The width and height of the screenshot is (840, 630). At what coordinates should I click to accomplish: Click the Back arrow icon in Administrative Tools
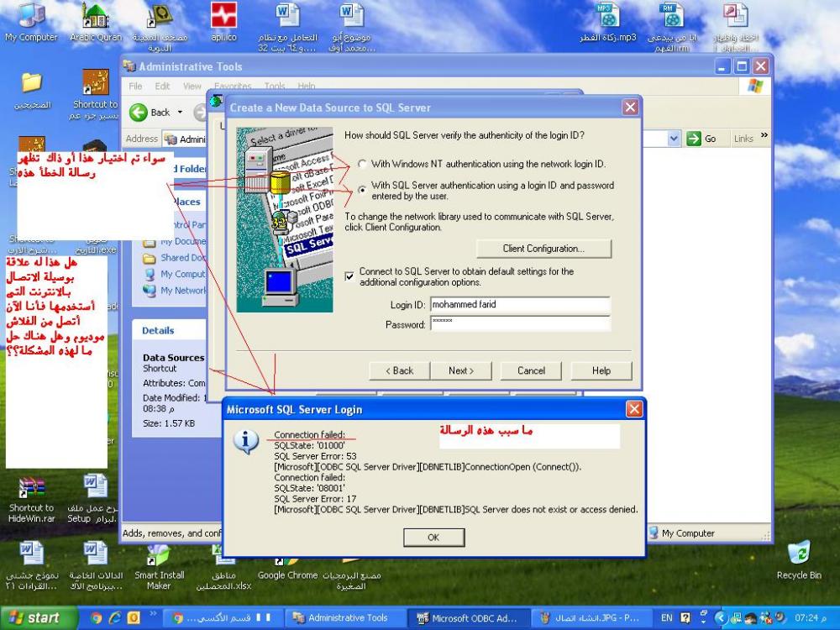tap(139, 113)
